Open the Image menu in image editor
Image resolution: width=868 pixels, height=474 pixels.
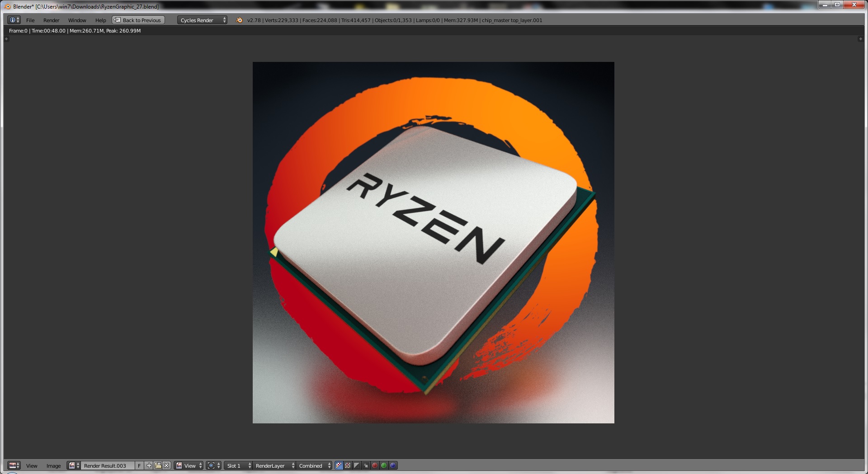coord(53,466)
